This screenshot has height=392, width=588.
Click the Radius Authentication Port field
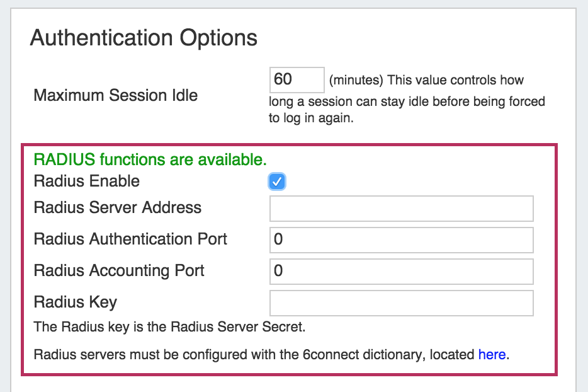click(x=401, y=240)
